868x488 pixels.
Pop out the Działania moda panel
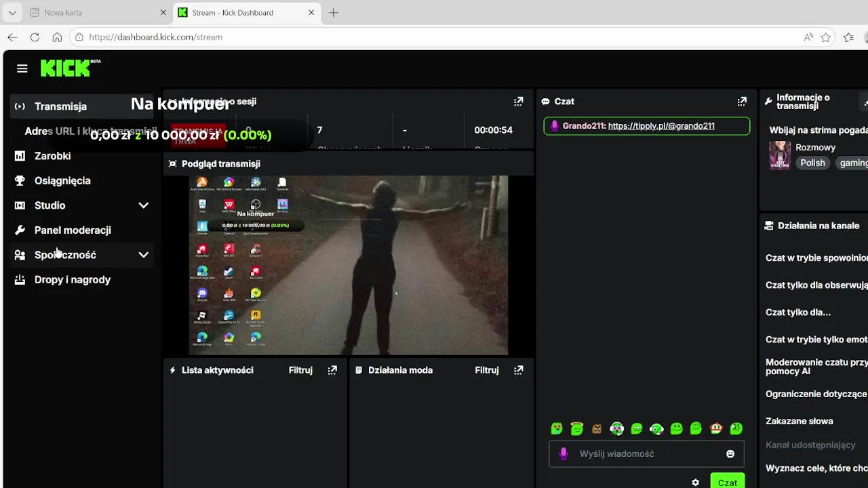pyautogui.click(x=519, y=370)
